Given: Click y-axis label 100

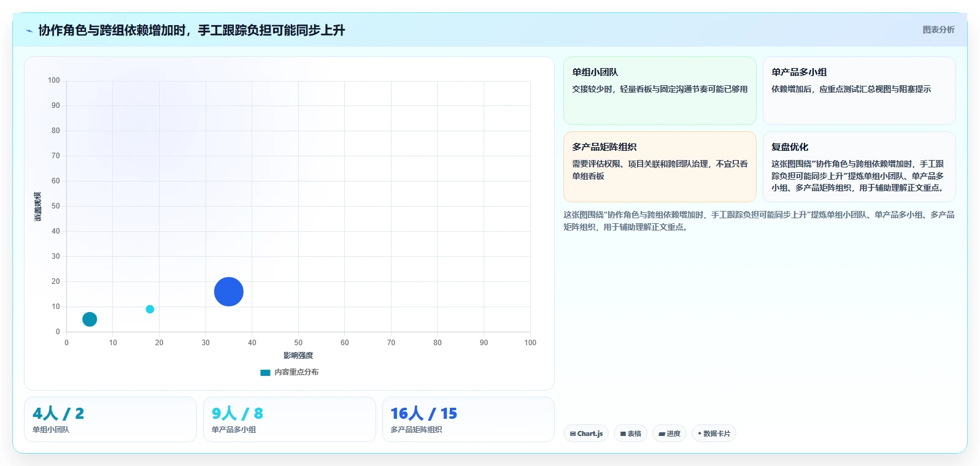Looking at the screenshot, I should tap(54, 80).
